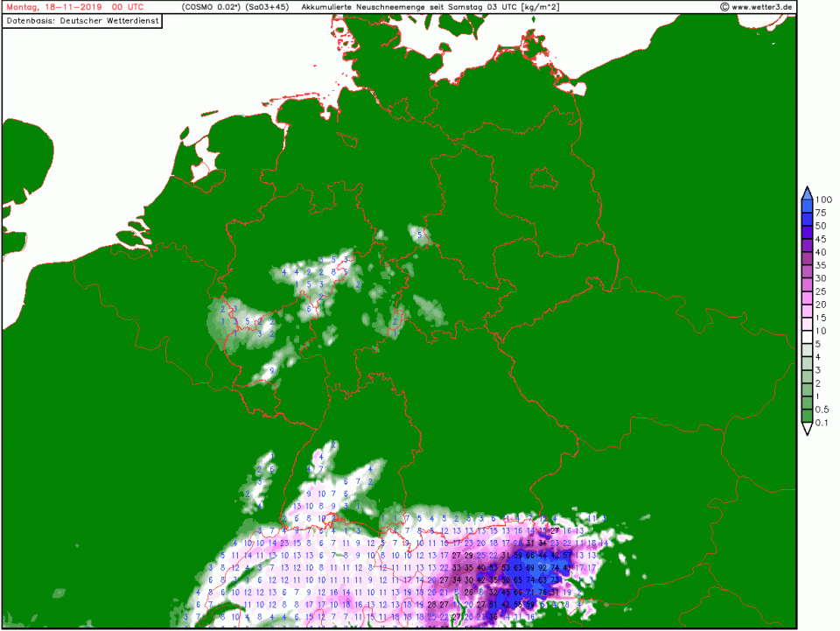This screenshot has width=840, height=631.
Task: Pick the white swatch between 5 and 10
Action: [x=808, y=337]
